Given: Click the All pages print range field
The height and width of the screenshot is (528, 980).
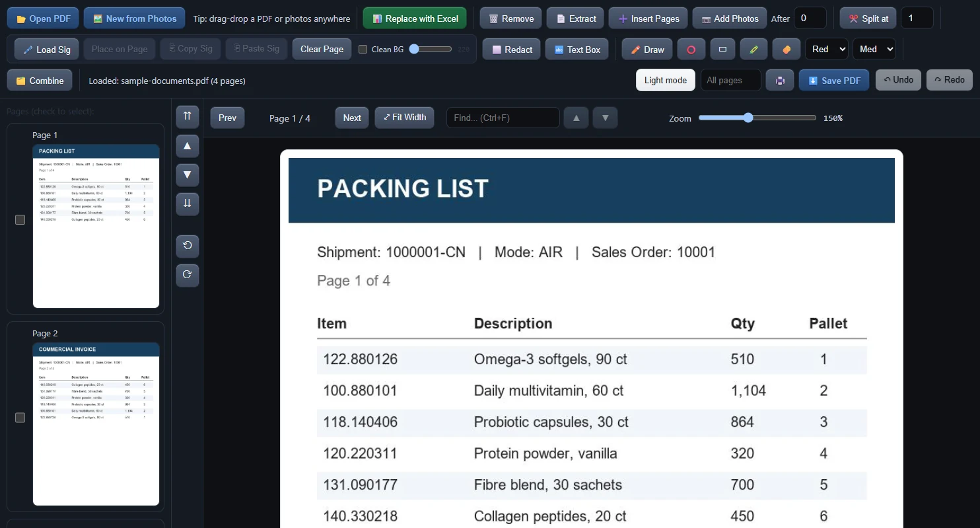Looking at the screenshot, I should [x=731, y=80].
